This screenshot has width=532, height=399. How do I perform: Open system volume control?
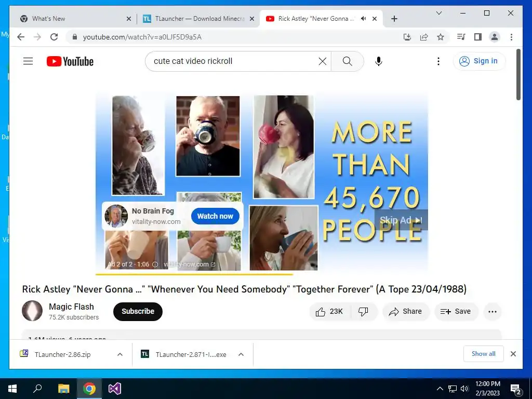(x=464, y=389)
